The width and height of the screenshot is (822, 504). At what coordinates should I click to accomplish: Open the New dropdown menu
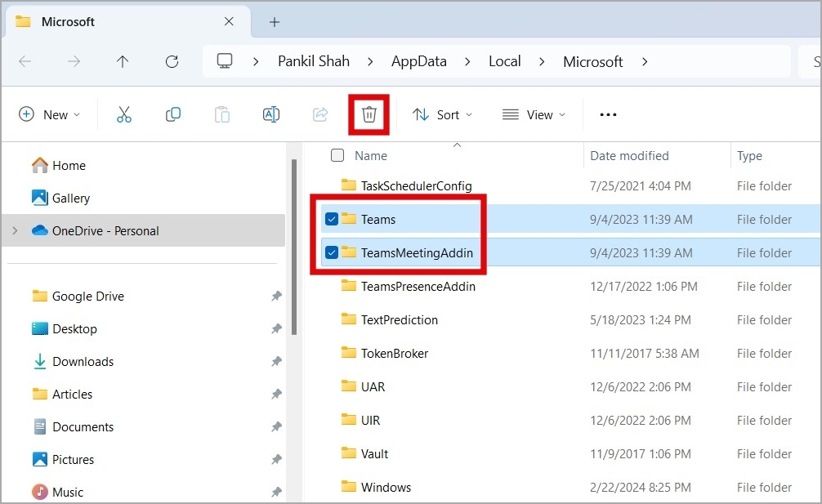(49, 114)
